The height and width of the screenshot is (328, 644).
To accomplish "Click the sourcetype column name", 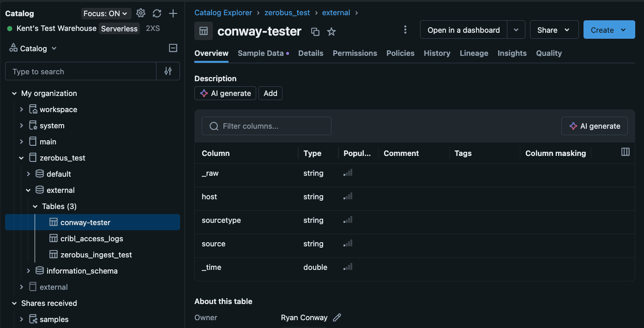I will coord(221,220).
